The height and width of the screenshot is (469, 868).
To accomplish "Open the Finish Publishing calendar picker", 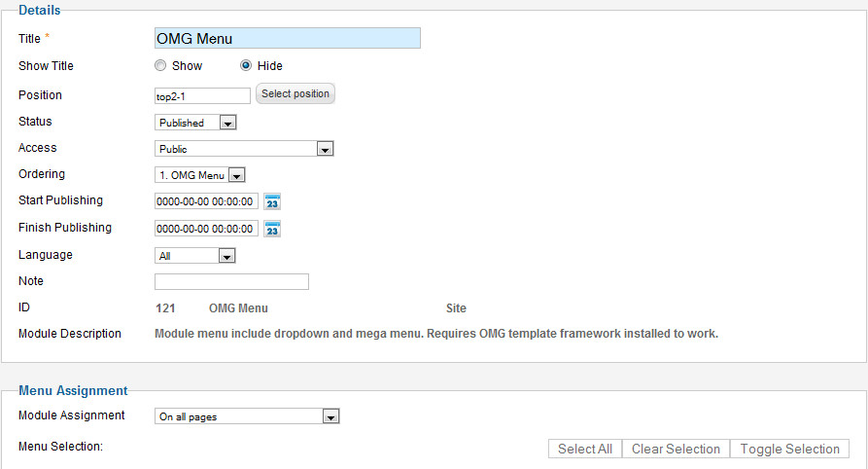I will tap(272, 229).
